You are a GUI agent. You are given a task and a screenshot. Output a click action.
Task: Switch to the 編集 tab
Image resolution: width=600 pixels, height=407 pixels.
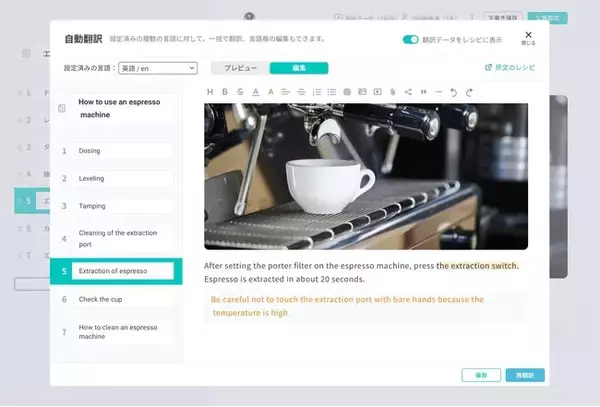click(x=299, y=68)
